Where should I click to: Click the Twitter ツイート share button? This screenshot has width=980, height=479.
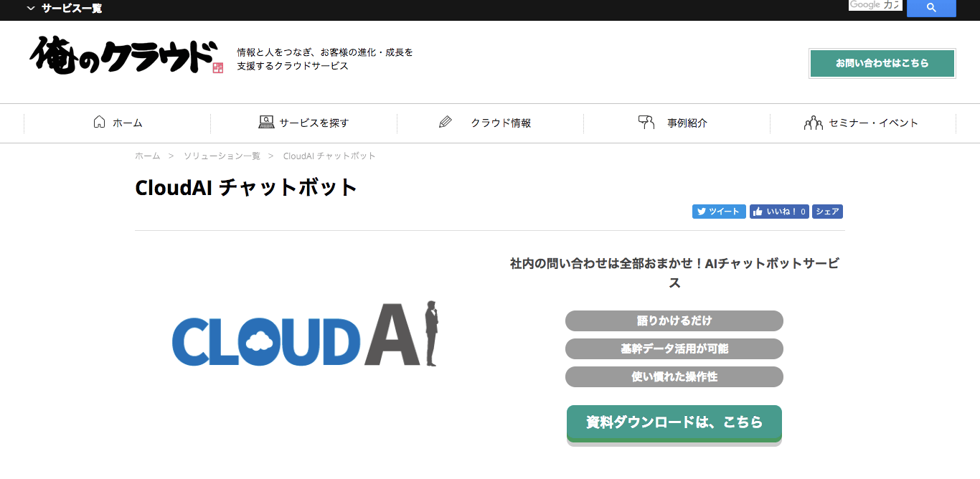[x=718, y=212]
